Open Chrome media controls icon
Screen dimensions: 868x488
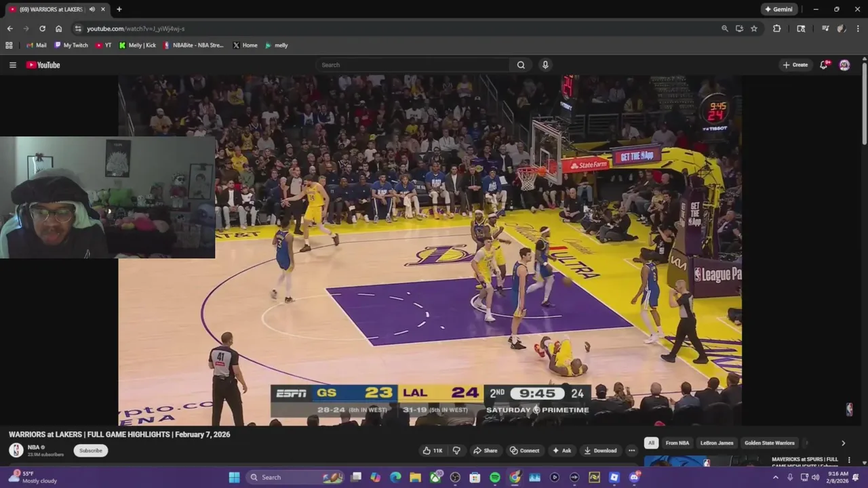825,28
